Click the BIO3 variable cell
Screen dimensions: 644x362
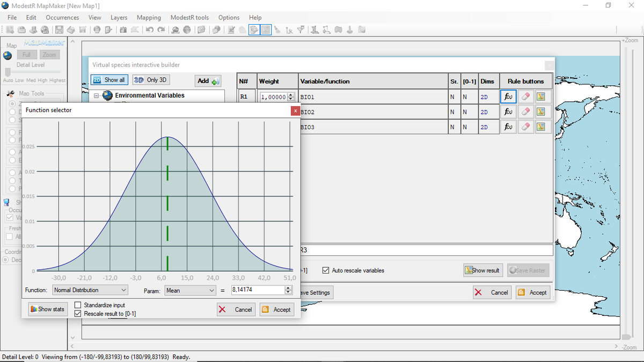(x=374, y=127)
